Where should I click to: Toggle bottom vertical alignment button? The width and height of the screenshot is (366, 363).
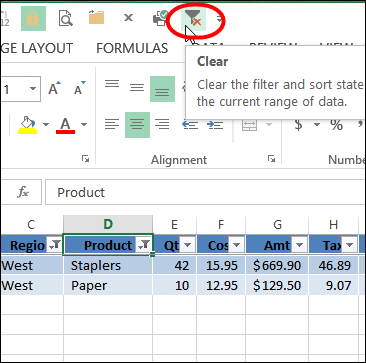(162, 89)
